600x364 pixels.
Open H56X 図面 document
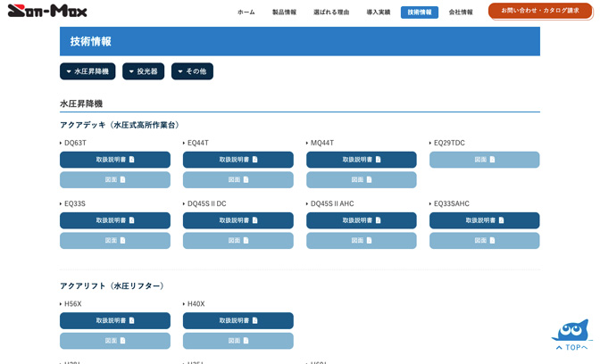(115, 341)
